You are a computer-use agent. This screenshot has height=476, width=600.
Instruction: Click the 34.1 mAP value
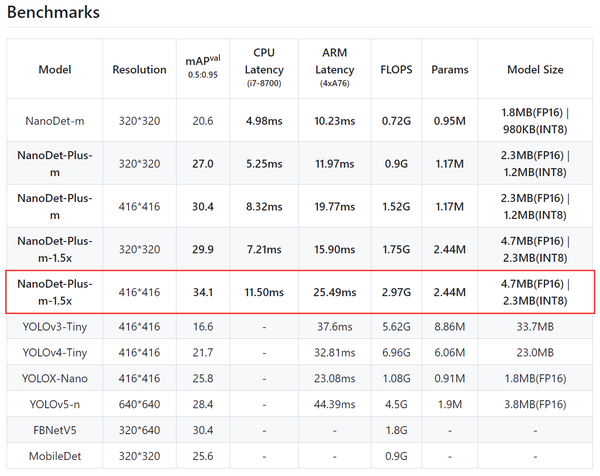coord(203,292)
